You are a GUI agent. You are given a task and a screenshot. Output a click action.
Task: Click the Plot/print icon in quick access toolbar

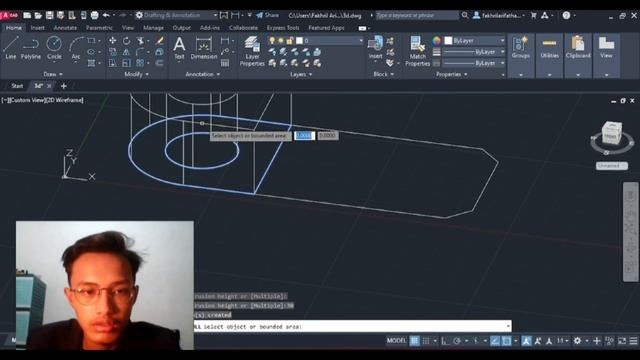pyautogui.click(x=94, y=15)
